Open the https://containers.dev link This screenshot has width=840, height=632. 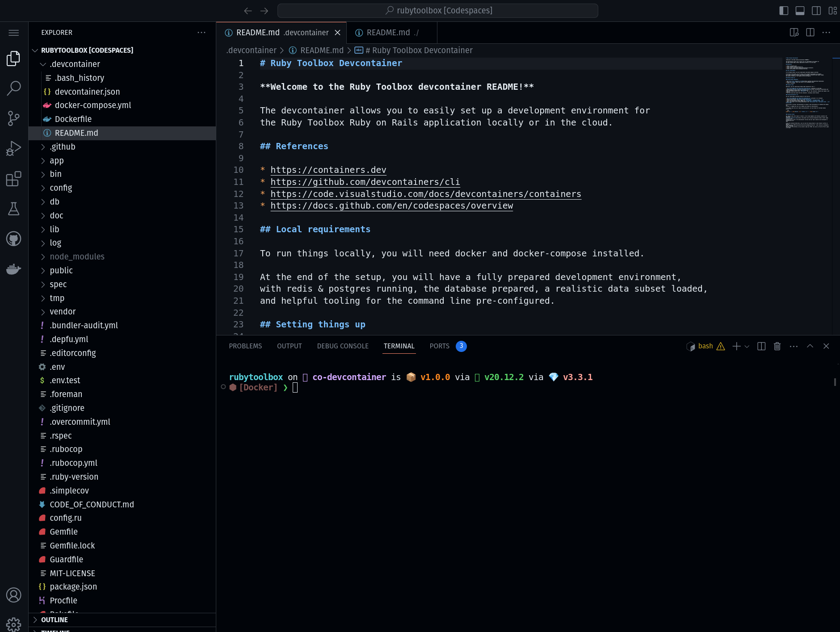(x=328, y=170)
